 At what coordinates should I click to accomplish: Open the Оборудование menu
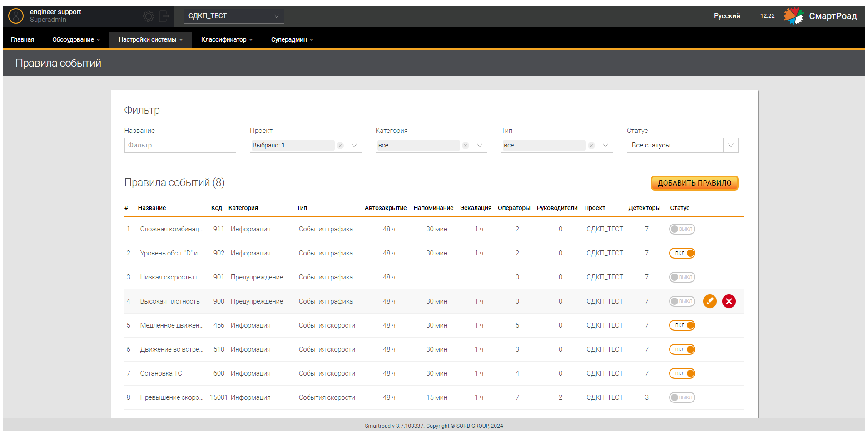76,39
